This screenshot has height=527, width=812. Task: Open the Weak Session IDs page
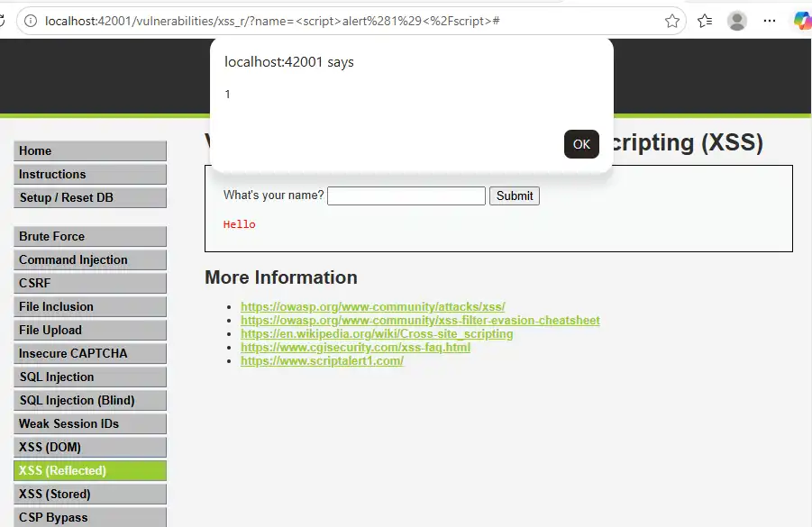click(x=90, y=423)
